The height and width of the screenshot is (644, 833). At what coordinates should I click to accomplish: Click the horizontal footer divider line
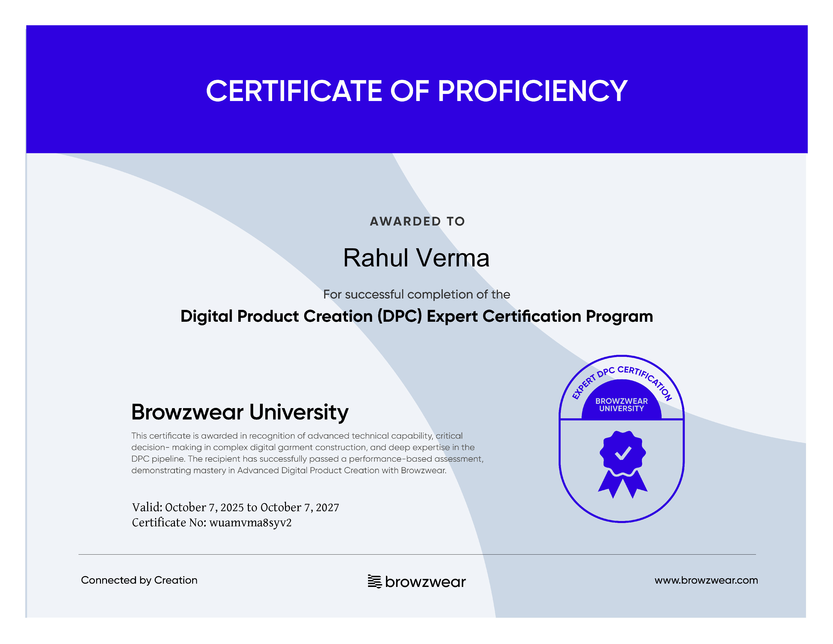coord(417,554)
